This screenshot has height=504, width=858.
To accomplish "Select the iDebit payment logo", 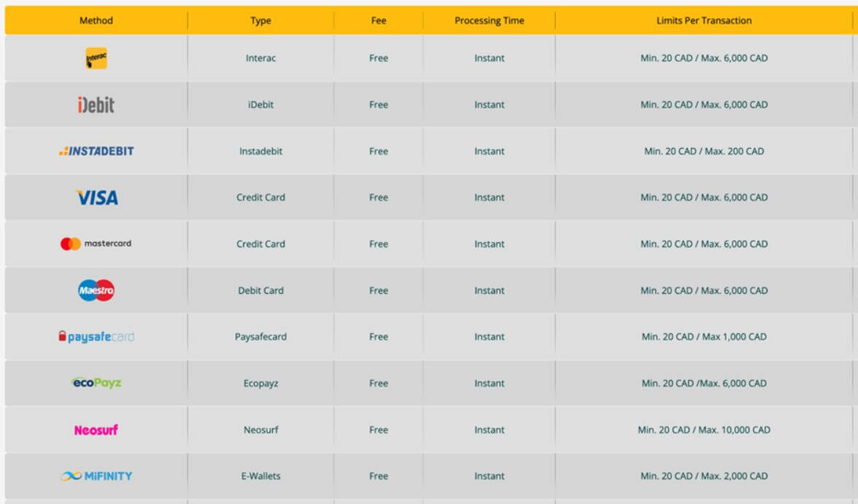I will pos(96,105).
